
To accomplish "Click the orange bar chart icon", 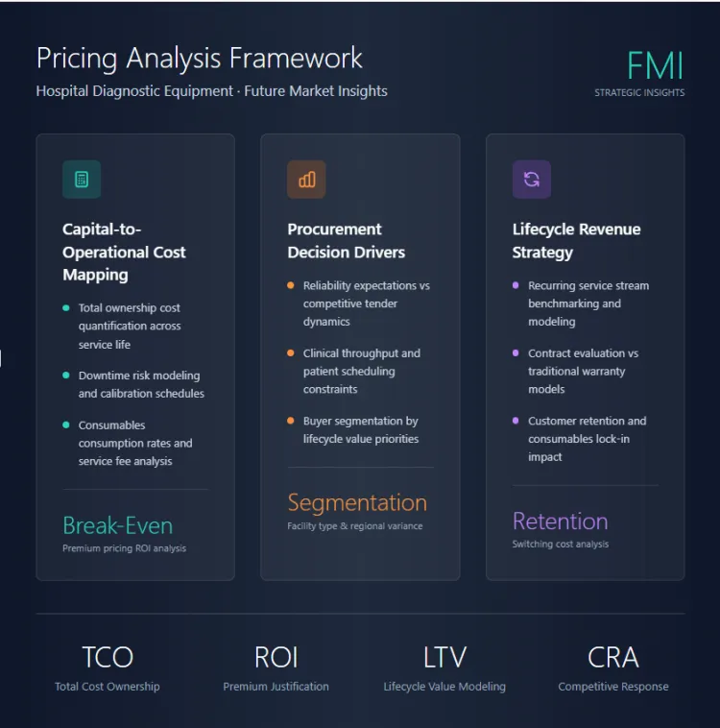I will tap(306, 180).
